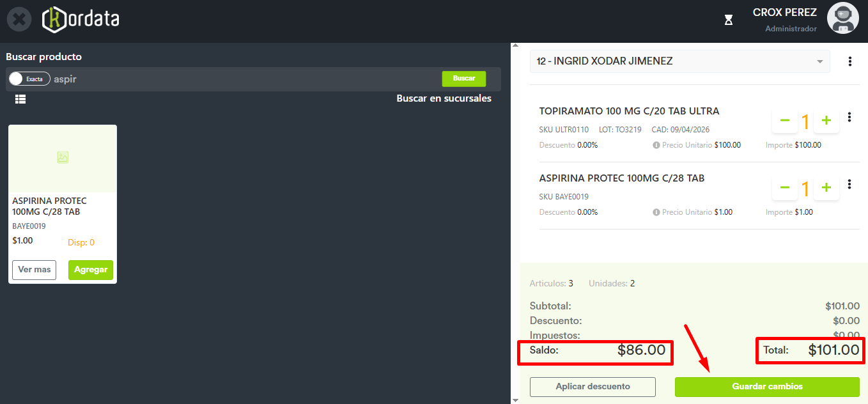Increase Aspirina Protec quantity with plus
This screenshot has width=868, height=404.
[x=826, y=188]
